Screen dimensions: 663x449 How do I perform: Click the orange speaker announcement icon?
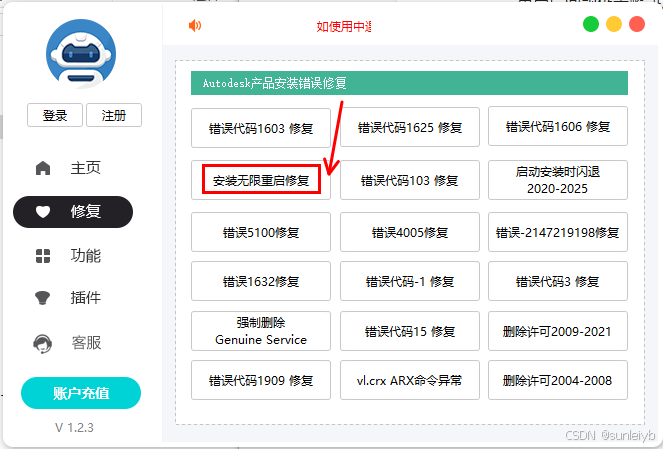[195, 26]
